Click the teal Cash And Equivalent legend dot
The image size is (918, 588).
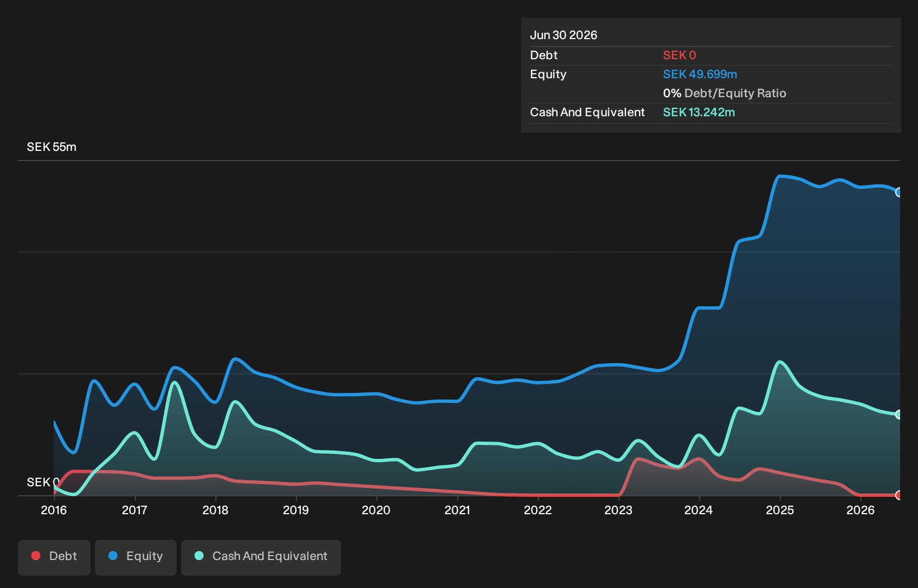[199, 556]
